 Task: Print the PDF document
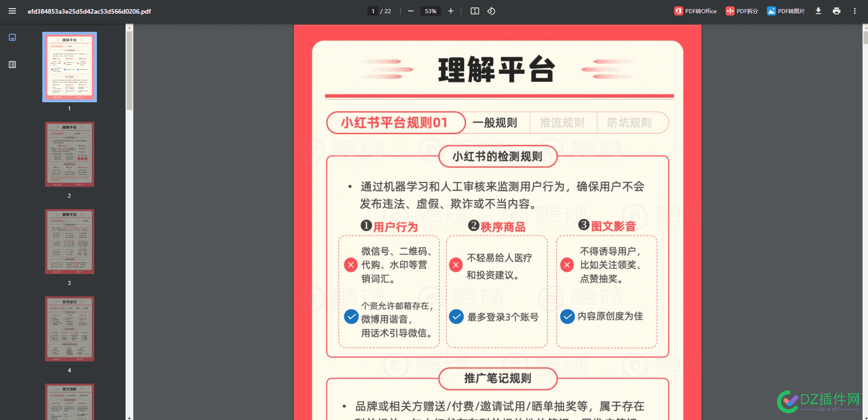click(x=837, y=11)
